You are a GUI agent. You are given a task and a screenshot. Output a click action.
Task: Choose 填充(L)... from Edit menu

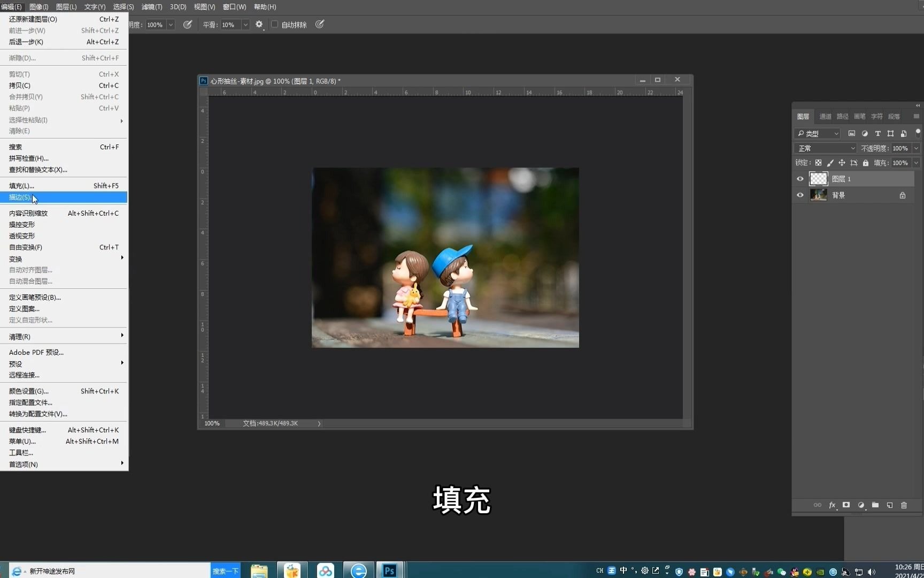(x=64, y=186)
